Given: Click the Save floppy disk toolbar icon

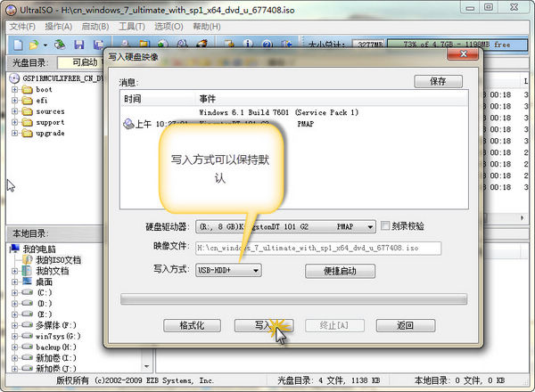Looking at the screenshot, I should (79, 45).
